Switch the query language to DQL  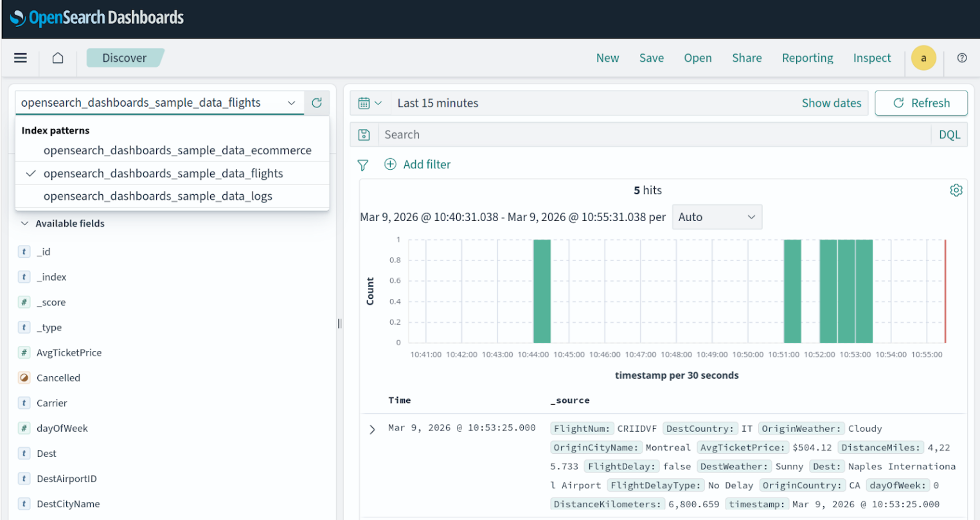[x=949, y=134]
